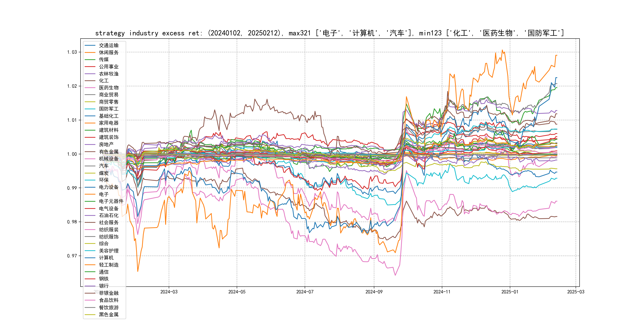The height and width of the screenshot is (322, 644).
Task: Select the 传媒 legend entry
Action: (104, 59)
